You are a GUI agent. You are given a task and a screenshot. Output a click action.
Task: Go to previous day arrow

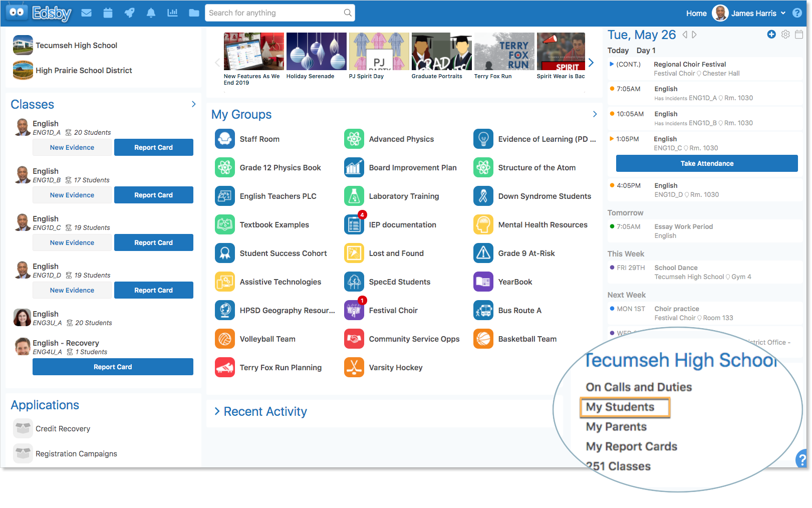click(x=685, y=35)
